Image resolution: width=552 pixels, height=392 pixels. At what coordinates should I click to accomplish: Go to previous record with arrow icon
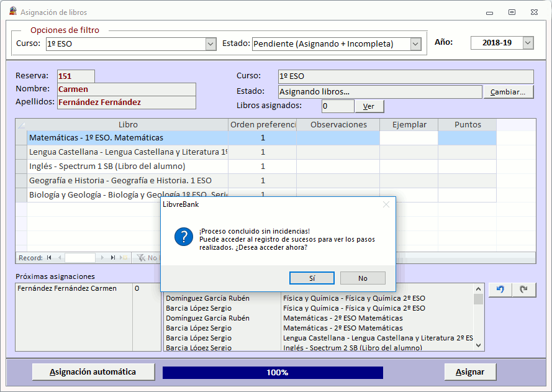59,258
